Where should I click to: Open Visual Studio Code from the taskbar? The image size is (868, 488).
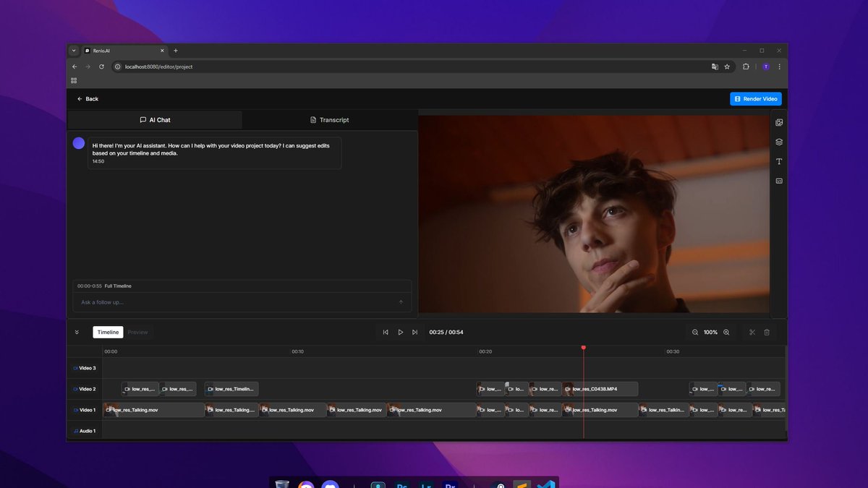[546, 485]
